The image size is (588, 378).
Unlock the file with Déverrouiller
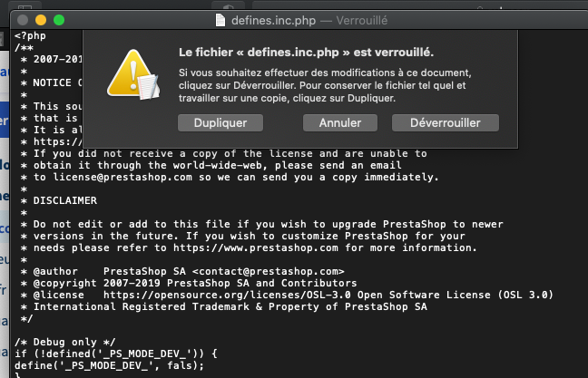[x=445, y=122]
